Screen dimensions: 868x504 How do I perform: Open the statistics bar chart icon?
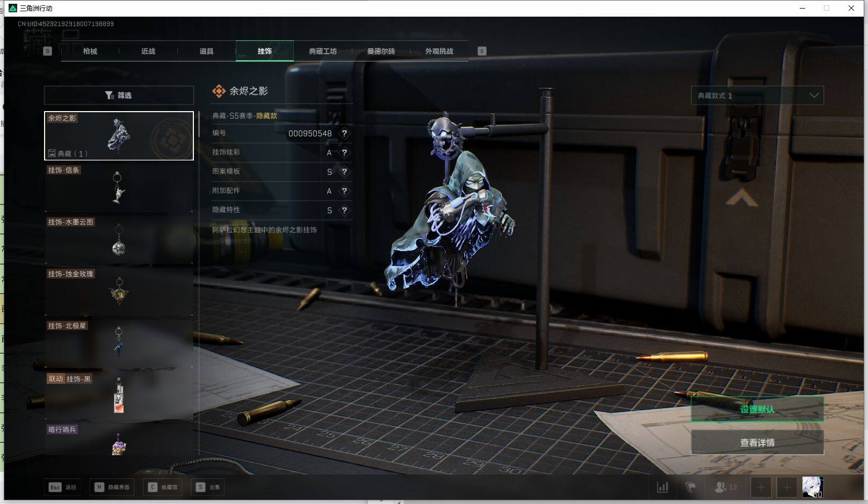pos(663,487)
